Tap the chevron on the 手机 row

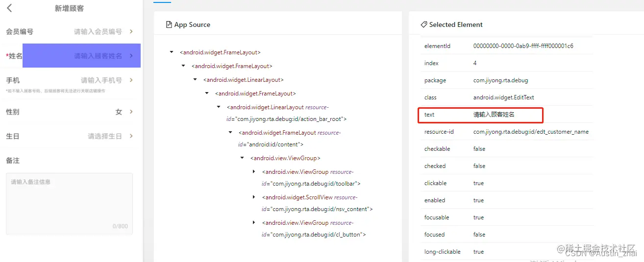coord(131,80)
